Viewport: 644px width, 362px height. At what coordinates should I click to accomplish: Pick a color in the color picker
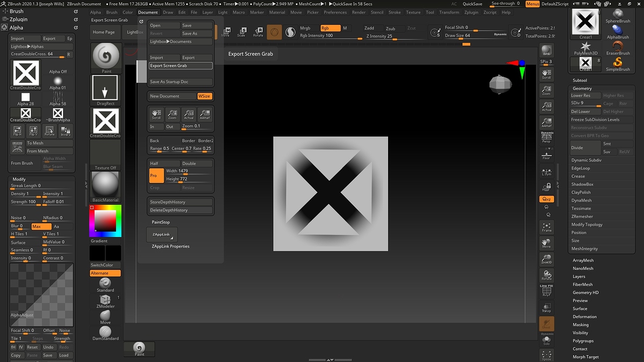(x=105, y=220)
